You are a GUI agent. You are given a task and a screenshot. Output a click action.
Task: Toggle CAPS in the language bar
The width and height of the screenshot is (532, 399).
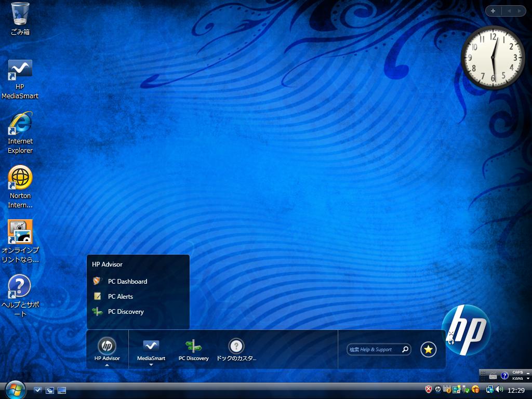click(x=517, y=373)
